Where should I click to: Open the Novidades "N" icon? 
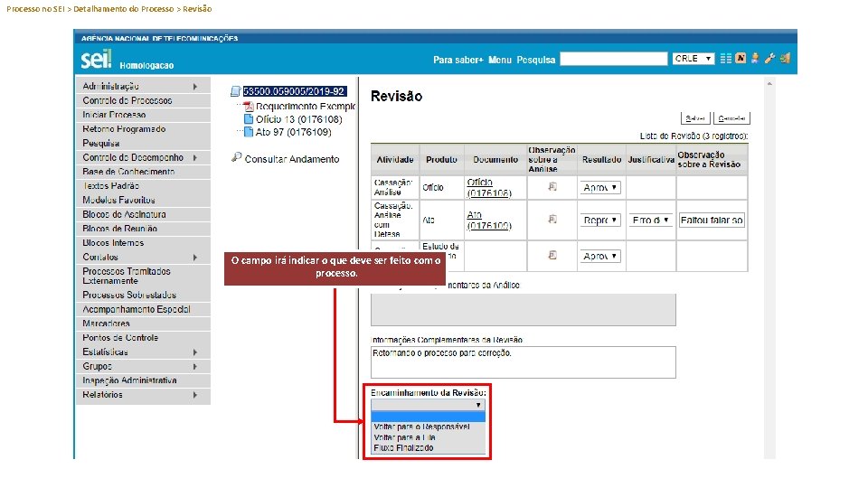point(741,58)
